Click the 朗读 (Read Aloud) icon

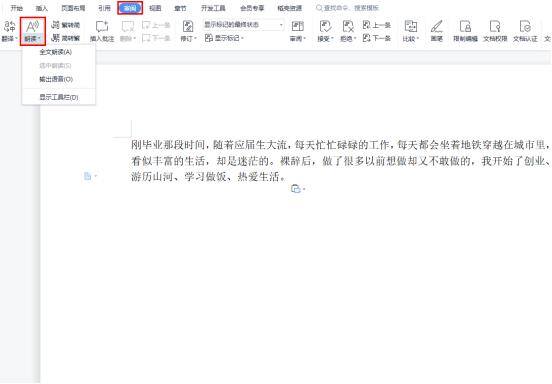32,27
